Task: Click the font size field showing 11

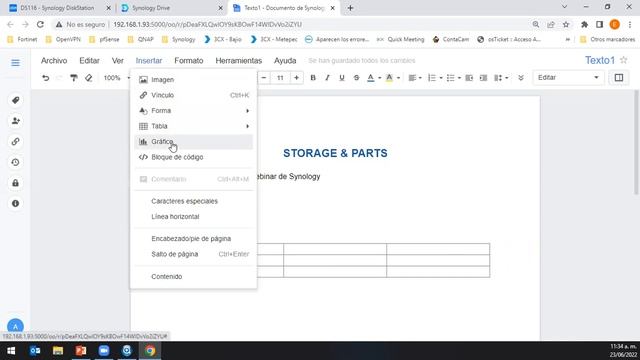Action: coord(280,78)
